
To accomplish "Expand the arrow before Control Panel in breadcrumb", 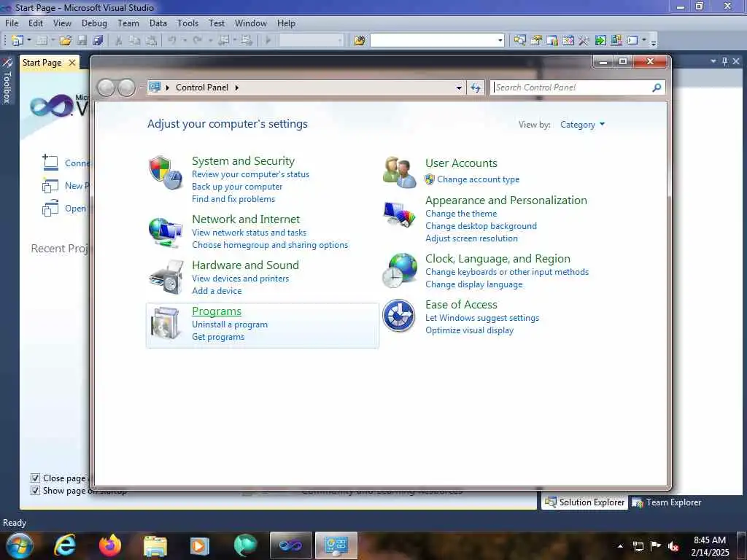I will coord(167,87).
